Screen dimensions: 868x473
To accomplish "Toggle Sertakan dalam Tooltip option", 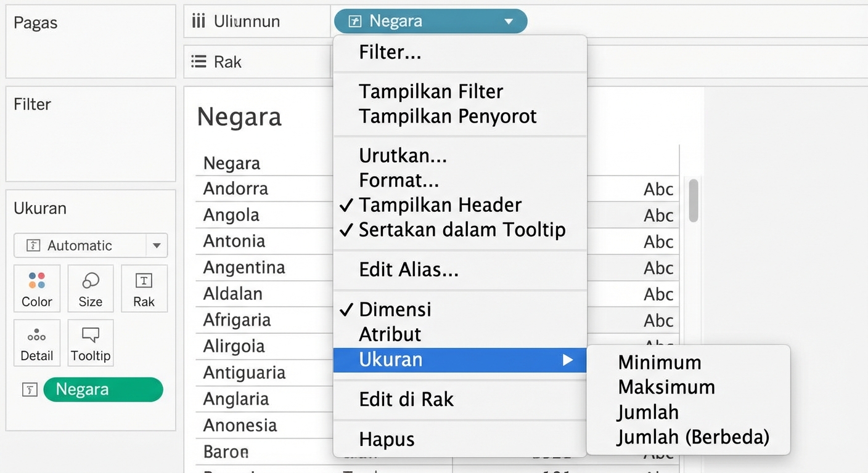I will click(462, 230).
